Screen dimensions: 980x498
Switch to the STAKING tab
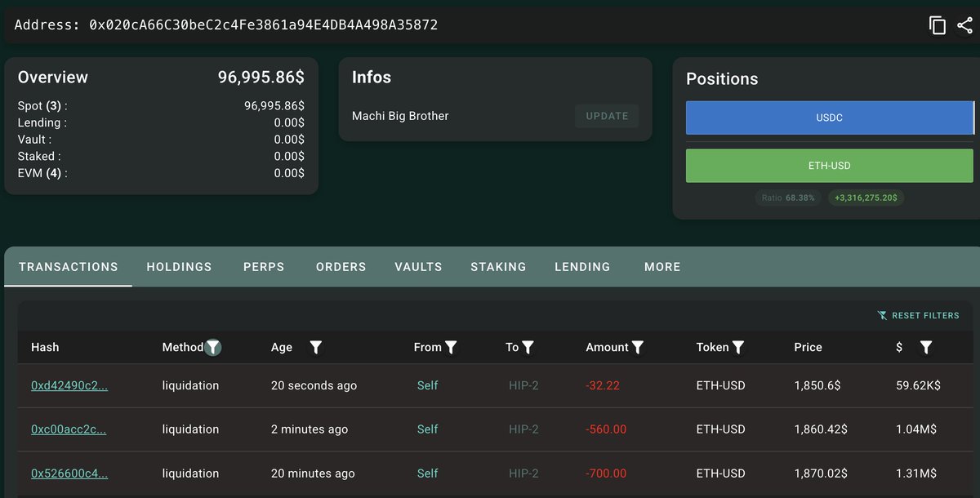pos(498,267)
